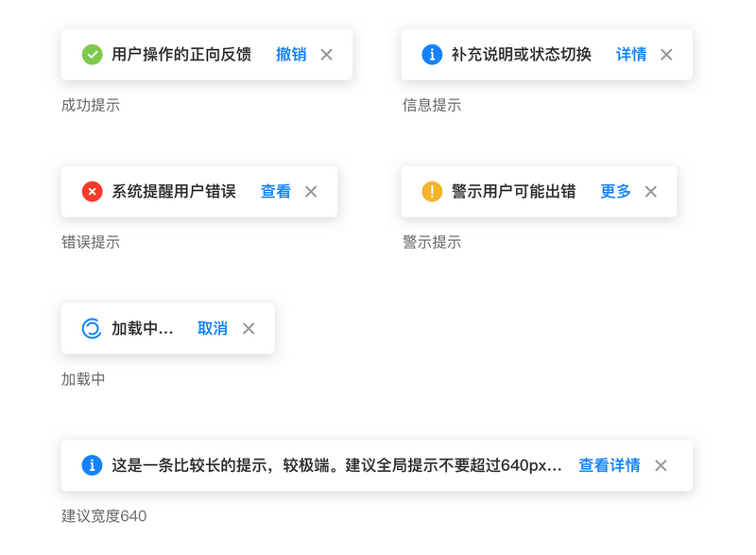Click 查看 in the error toast
Viewport: 756px width, 555px height.
pos(276,192)
